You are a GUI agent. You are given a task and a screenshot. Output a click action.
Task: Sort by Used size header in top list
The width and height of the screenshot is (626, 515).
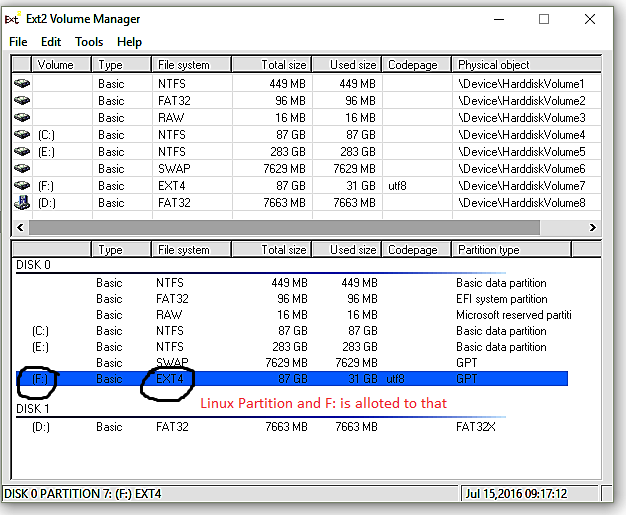point(347,65)
